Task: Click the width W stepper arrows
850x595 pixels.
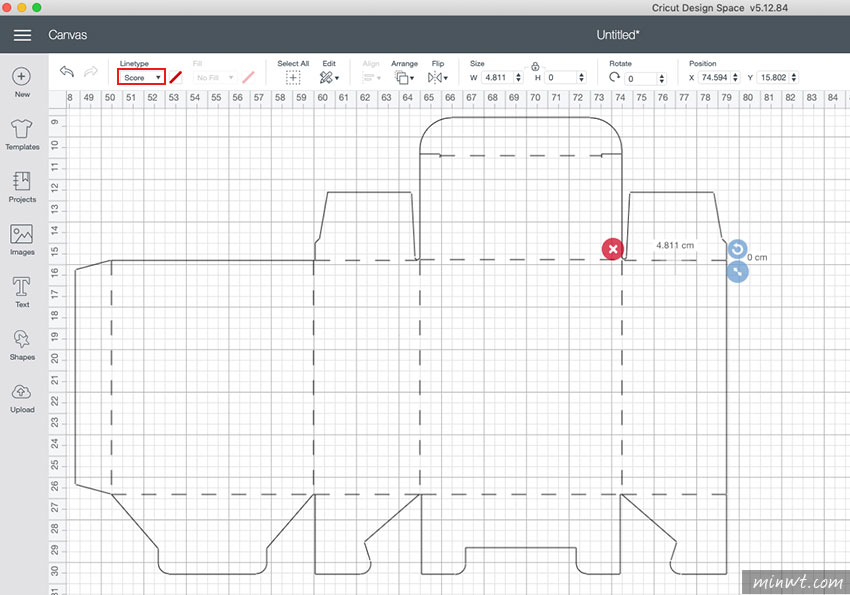Action: 518,77
